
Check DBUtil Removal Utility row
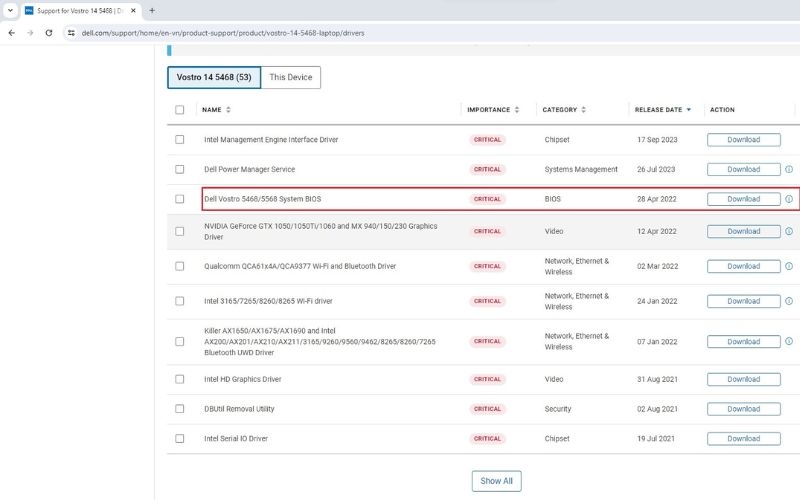click(180, 409)
